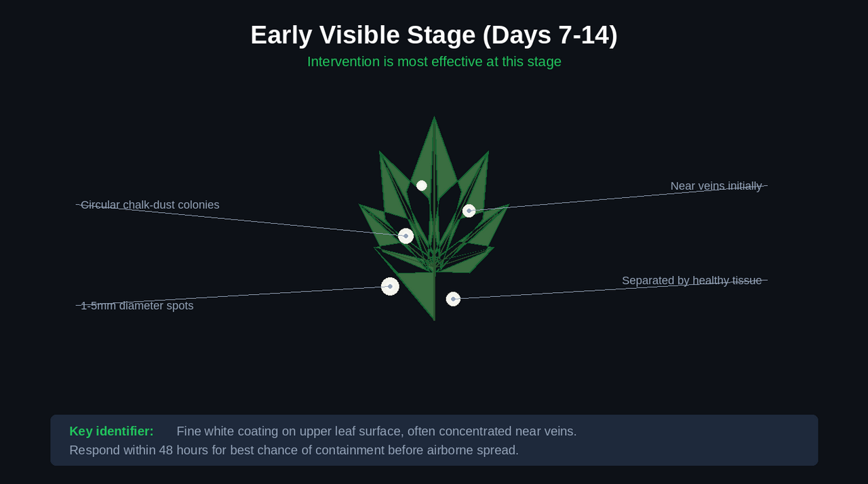Click the Separated by healthy tissue label
The image size is (868, 484).
click(x=692, y=281)
